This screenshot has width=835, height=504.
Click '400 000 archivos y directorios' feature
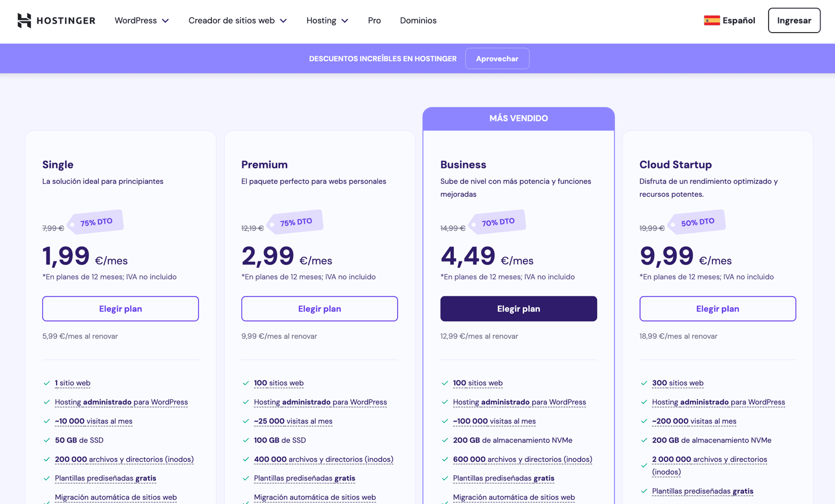click(323, 459)
